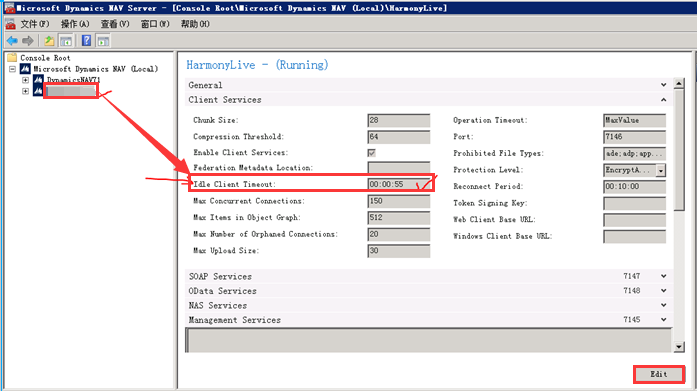Click Max Number of Orphaned Connections field

pos(399,234)
